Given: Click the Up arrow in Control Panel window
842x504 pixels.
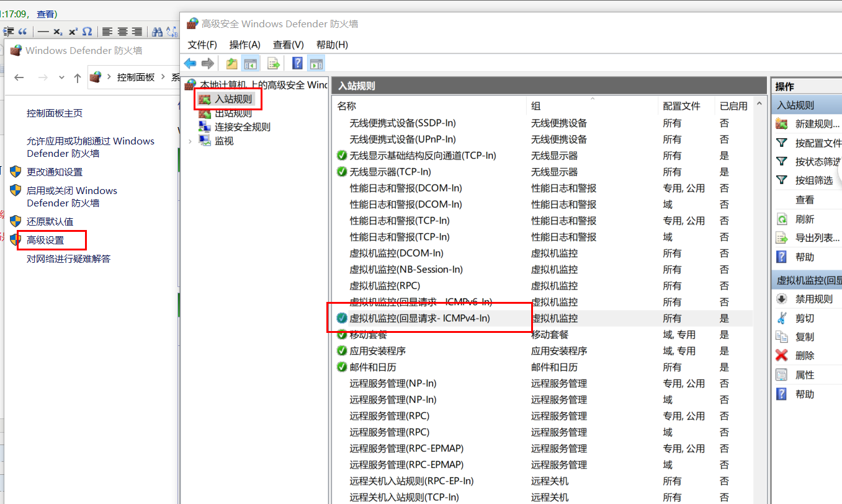Looking at the screenshot, I should click(x=77, y=77).
